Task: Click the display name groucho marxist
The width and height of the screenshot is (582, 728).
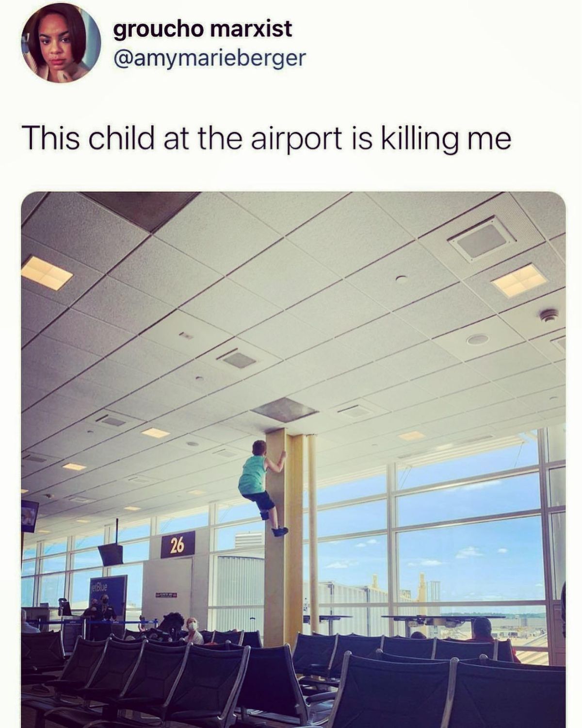Action: click(x=203, y=29)
